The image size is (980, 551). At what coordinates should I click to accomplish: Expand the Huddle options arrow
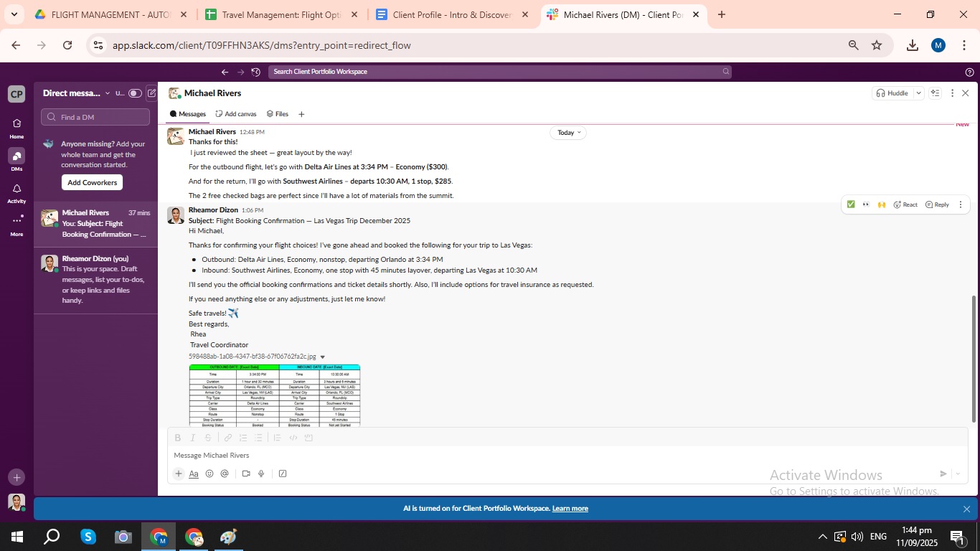coord(918,93)
